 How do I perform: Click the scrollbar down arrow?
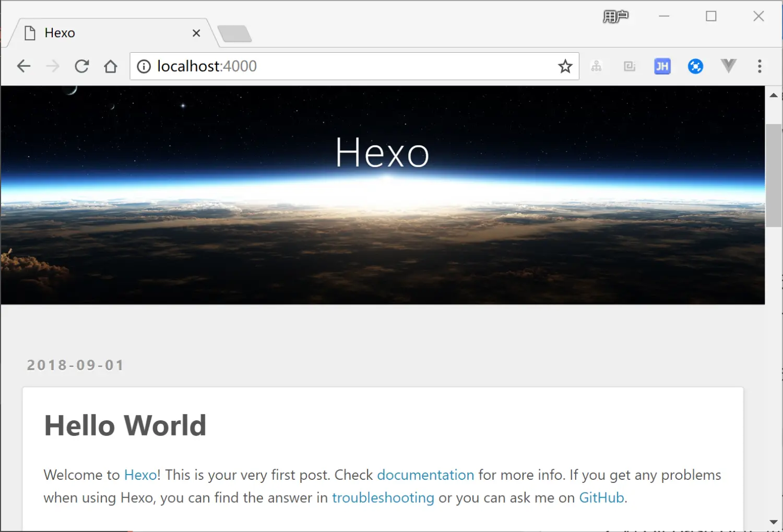[x=774, y=522]
